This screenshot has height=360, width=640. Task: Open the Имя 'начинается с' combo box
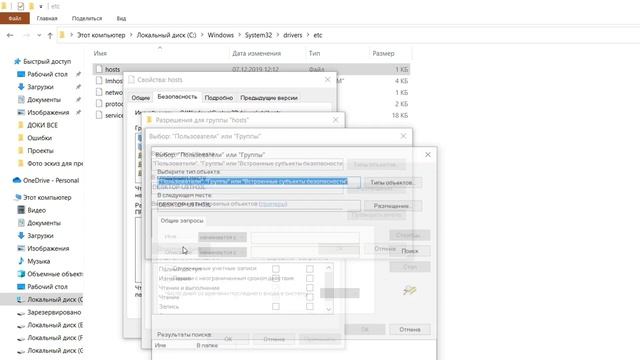tap(222, 237)
